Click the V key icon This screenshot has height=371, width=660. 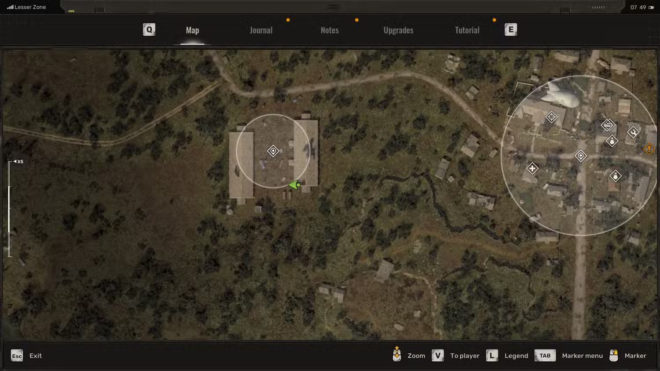pos(438,356)
